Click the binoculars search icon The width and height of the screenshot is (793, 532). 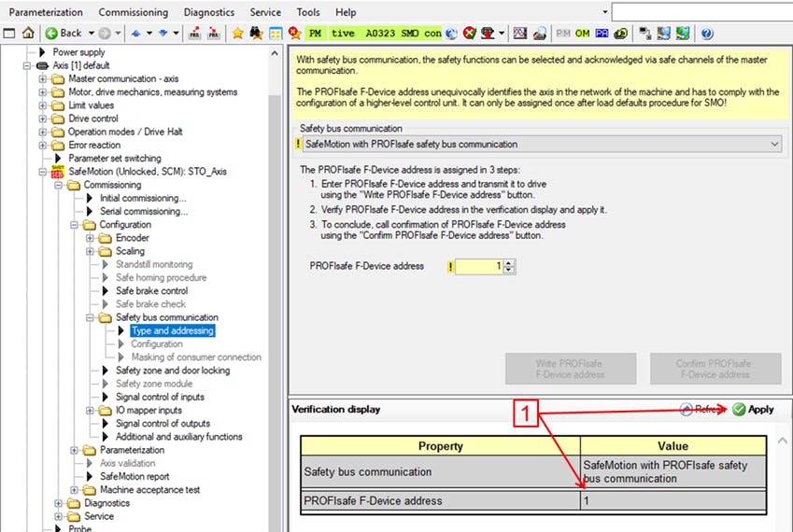click(257, 34)
